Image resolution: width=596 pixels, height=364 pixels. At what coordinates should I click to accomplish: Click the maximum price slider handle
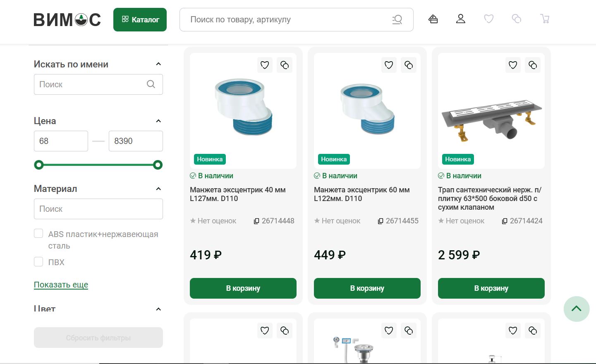[158, 165]
